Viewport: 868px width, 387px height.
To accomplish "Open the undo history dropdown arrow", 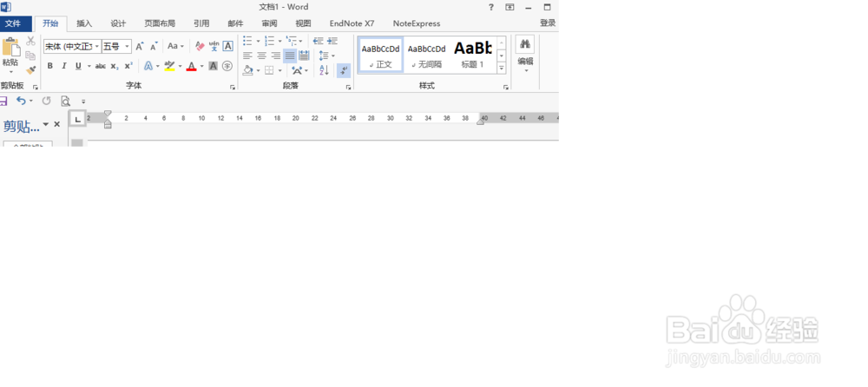I will [31, 101].
